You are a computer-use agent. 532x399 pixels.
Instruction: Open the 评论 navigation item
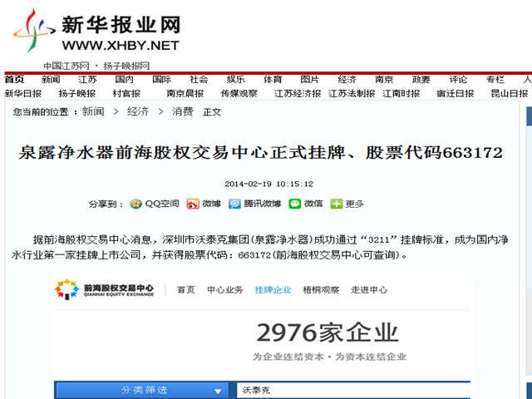(x=458, y=80)
